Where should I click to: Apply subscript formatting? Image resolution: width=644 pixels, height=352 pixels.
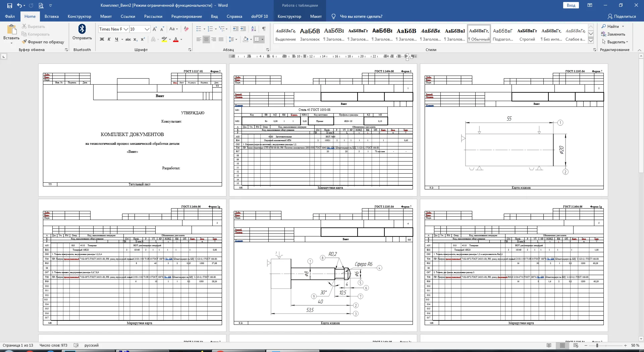(x=136, y=39)
